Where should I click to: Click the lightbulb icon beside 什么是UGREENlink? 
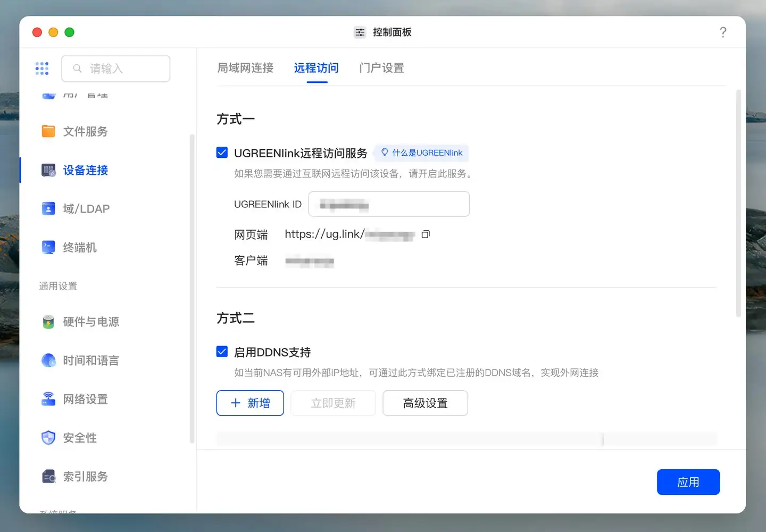[x=385, y=153]
